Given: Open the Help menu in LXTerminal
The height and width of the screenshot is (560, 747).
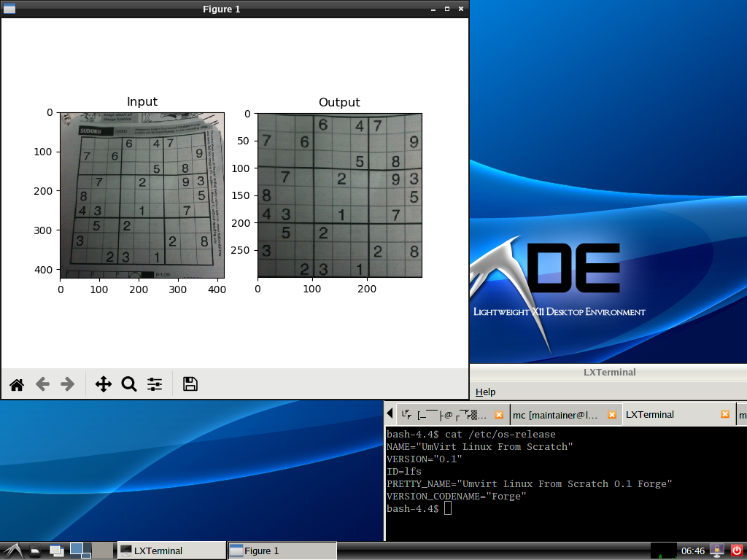Looking at the screenshot, I should click(x=485, y=392).
